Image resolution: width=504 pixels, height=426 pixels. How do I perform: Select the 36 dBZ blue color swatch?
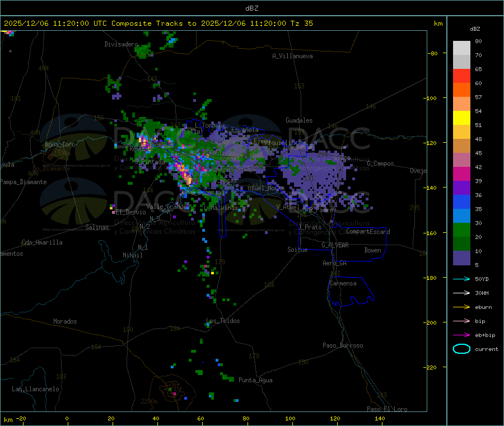click(461, 202)
